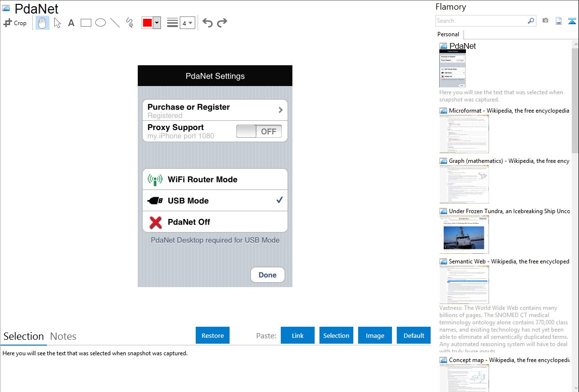
Task: Click the Semantic Web entry's snapshot icon
Action: click(443, 261)
